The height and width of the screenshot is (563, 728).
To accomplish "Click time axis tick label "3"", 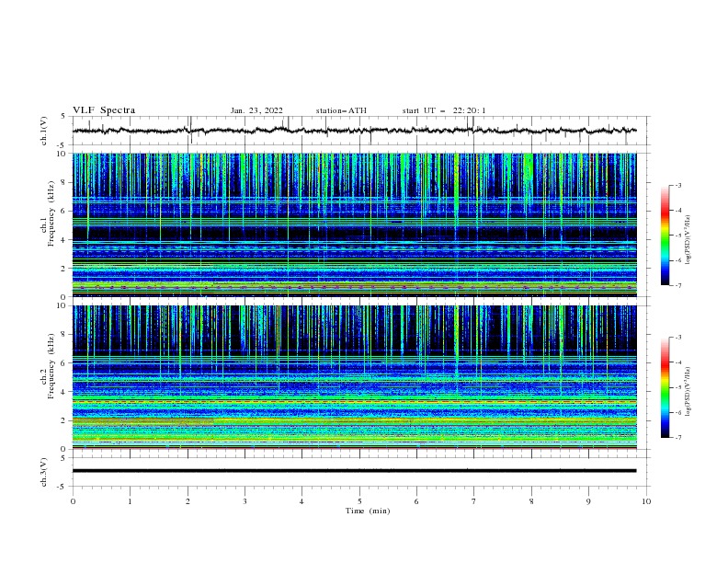I will [x=245, y=501].
